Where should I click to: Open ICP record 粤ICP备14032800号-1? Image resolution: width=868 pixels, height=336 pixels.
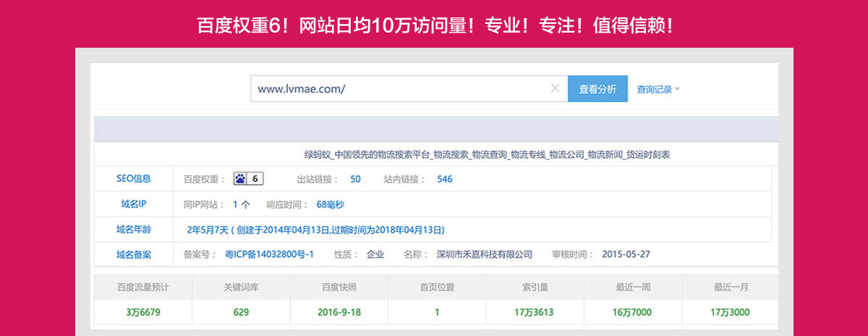pos(269,254)
